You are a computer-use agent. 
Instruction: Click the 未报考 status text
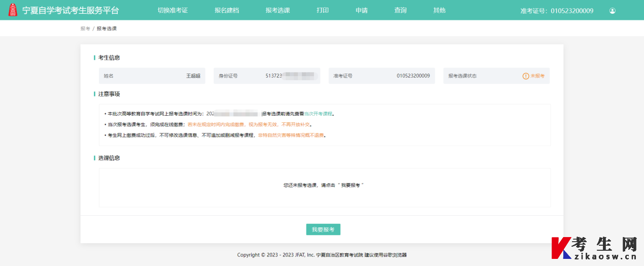537,76
